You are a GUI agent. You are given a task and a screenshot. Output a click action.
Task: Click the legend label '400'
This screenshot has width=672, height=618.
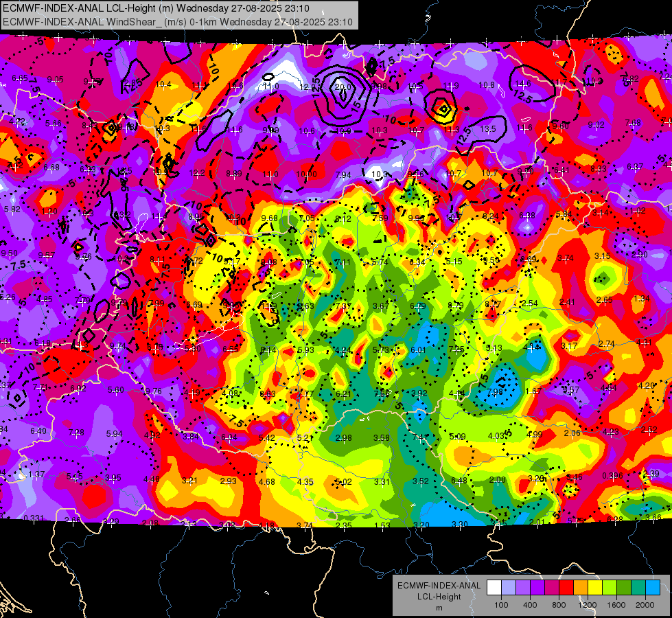coord(530,605)
